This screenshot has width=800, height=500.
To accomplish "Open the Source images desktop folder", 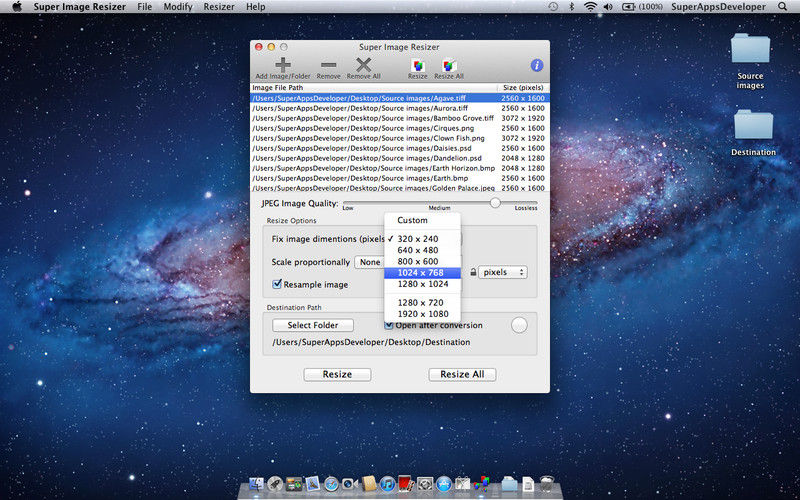I will pyautogui.click(x=750, y=48).
